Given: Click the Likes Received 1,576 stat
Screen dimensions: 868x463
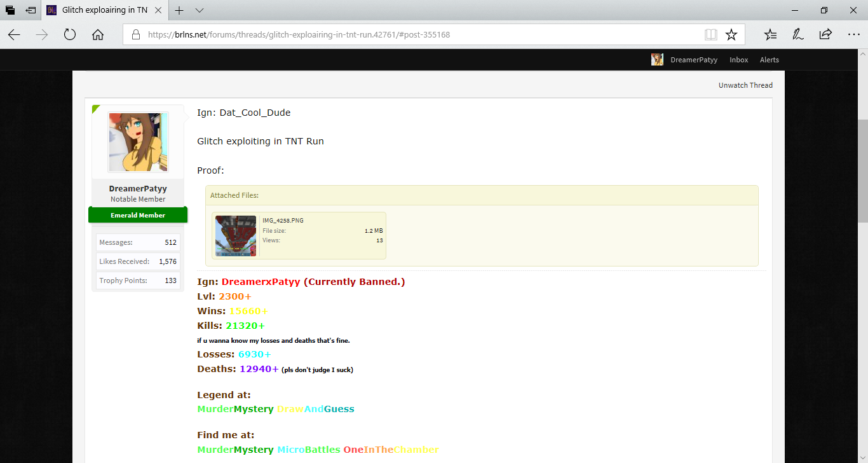Looking at the screenshot, I should click(138, 261).
